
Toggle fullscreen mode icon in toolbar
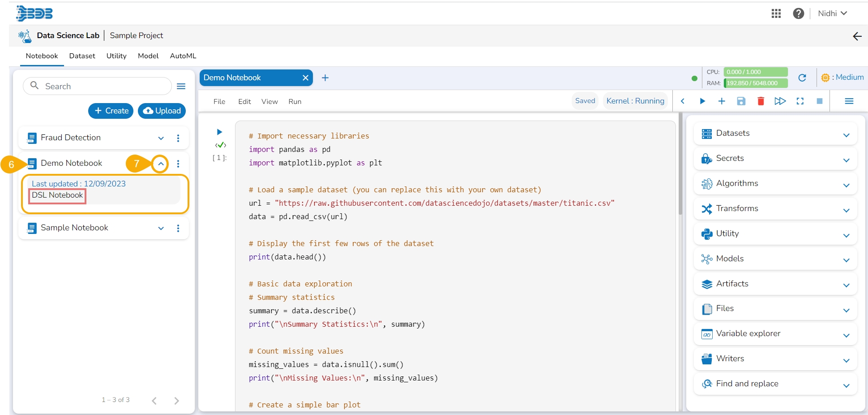pos(800,101)
